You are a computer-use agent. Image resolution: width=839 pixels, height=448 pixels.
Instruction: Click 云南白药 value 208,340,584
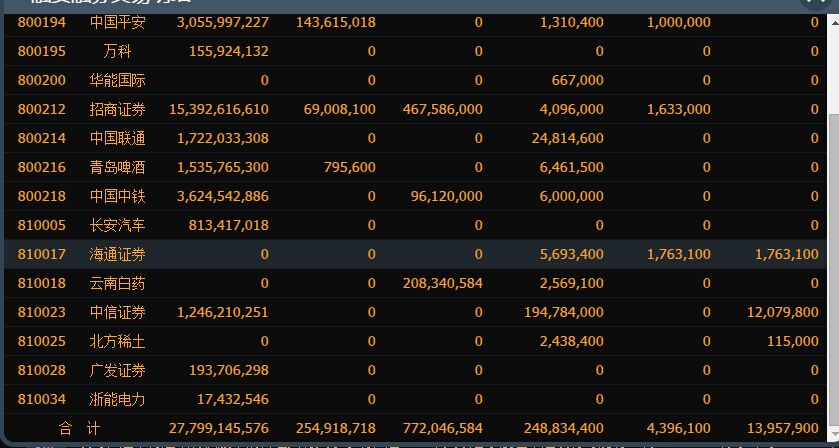tap(442, 283)
